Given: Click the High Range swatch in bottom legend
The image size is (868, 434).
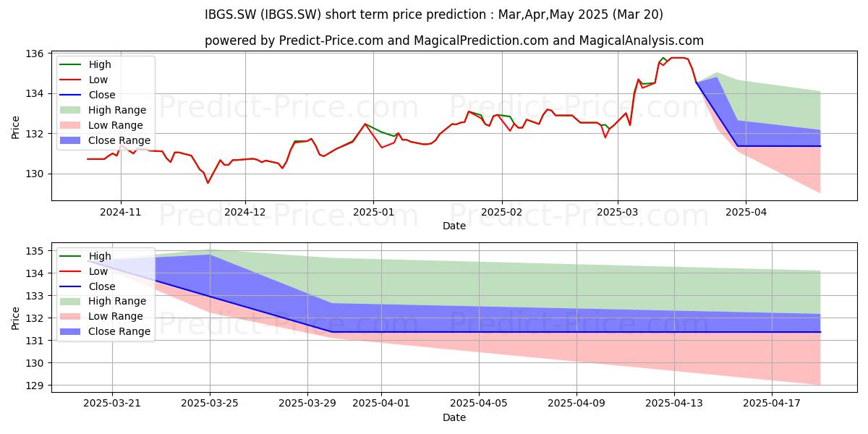Looking at the screenshot, I should click(x=72, y=302).
